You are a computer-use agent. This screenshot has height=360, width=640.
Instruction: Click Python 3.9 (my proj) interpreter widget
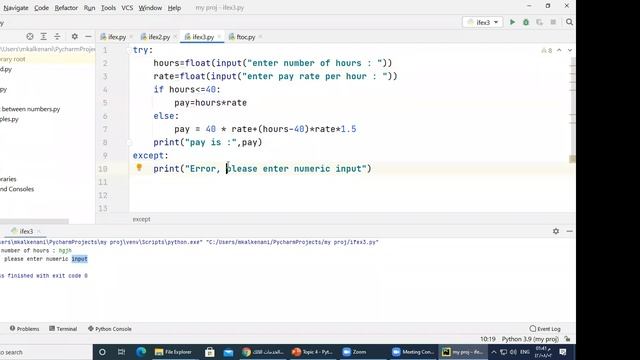(x=530, y=339)
